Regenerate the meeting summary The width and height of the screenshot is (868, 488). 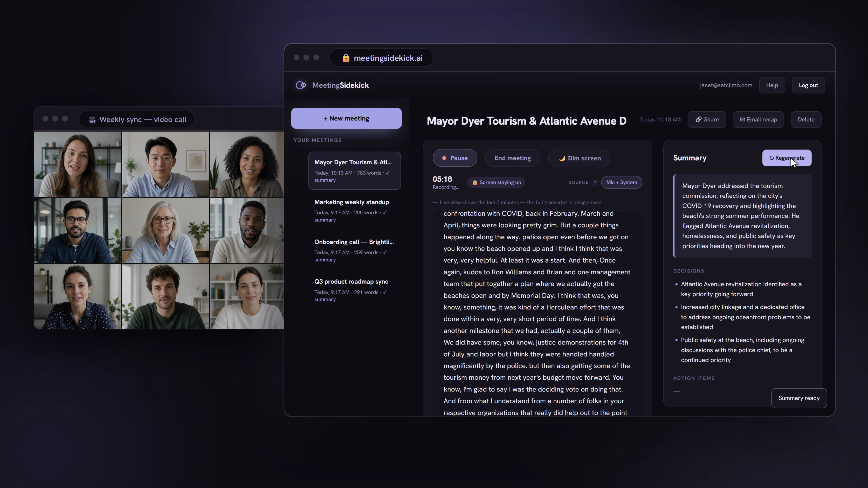click(x=787, y=158)
